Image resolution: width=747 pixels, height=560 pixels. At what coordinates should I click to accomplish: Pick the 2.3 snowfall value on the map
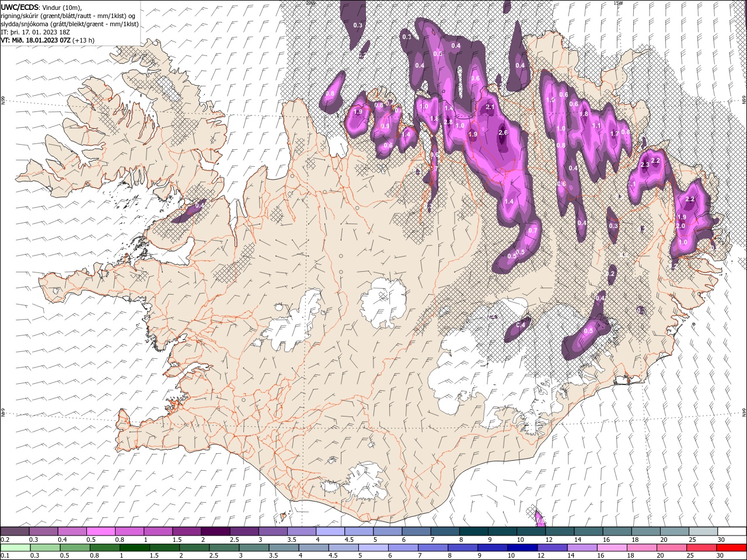645,166
